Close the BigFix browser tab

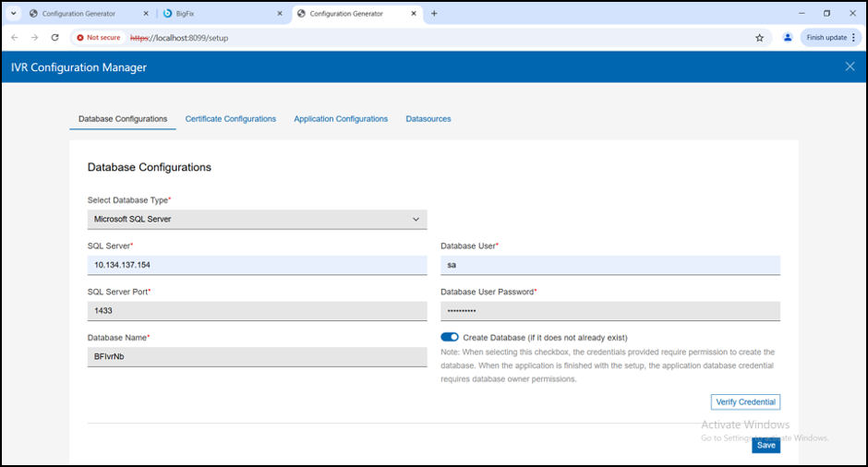tap(280, 14)
